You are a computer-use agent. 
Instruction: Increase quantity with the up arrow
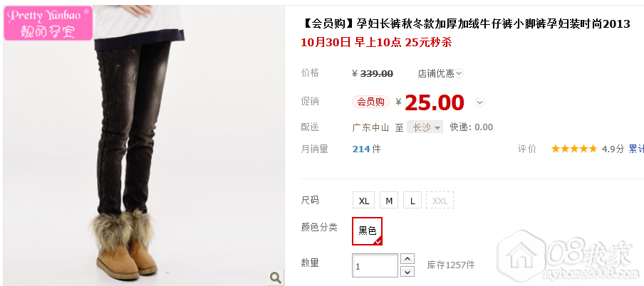click(x=407, y=259)
